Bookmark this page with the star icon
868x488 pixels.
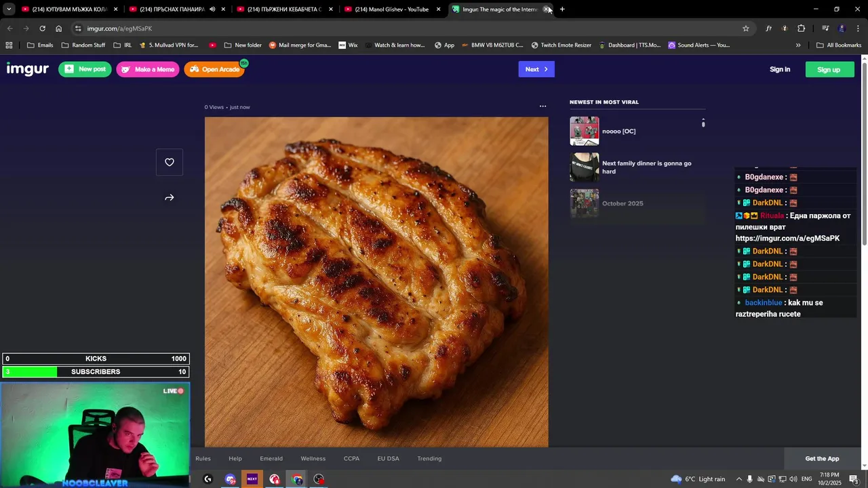click(x=746, y=28)
